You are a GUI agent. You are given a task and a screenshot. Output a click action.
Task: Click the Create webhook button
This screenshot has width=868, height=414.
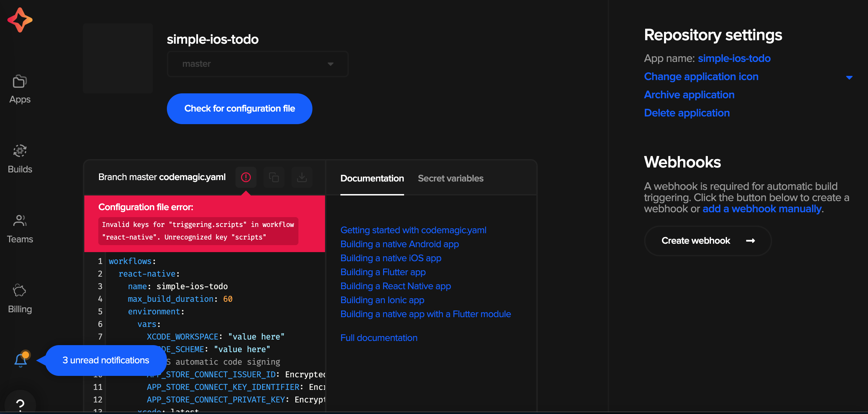[708, 241]
